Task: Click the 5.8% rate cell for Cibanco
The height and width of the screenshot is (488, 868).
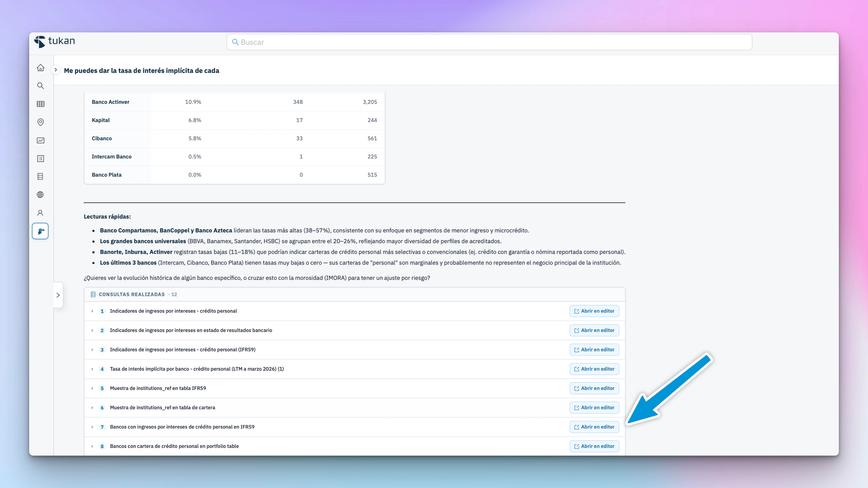Action: (195, 138)
